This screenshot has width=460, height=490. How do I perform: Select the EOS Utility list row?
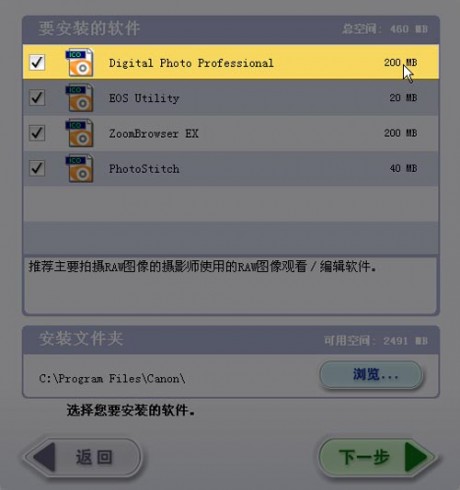[x=231, y=98]
